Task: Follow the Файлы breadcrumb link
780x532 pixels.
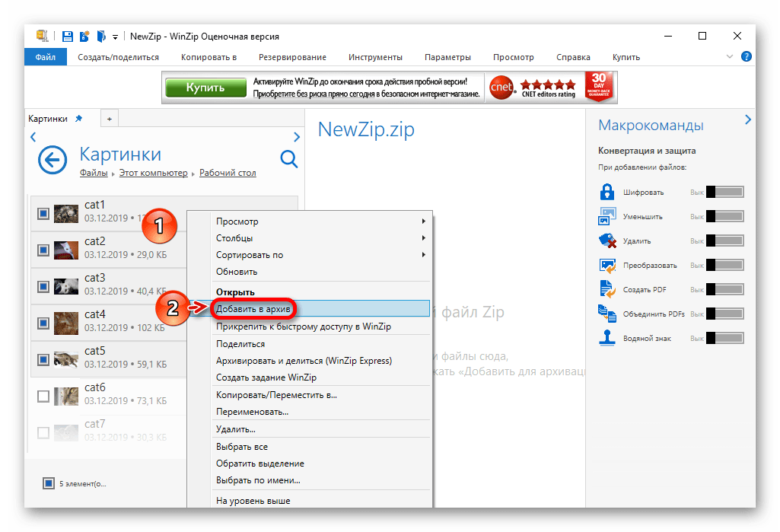Action: click(94, 173)
